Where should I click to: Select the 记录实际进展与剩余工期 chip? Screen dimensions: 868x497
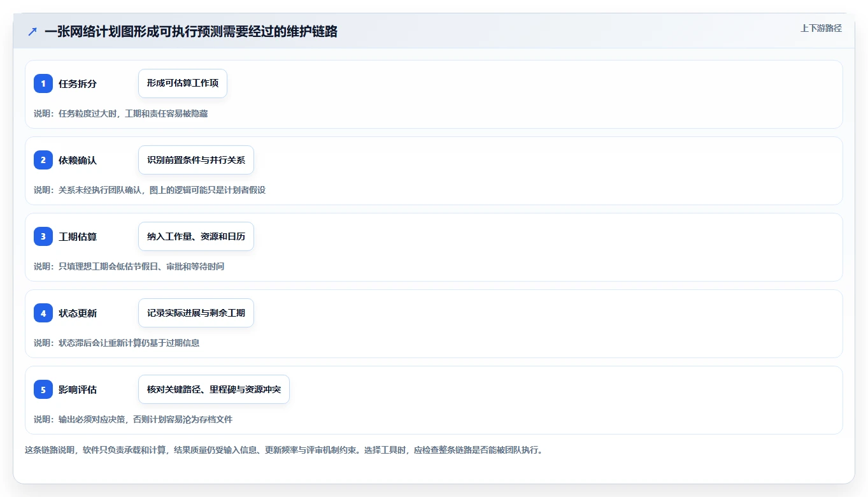tap(196, 313)
